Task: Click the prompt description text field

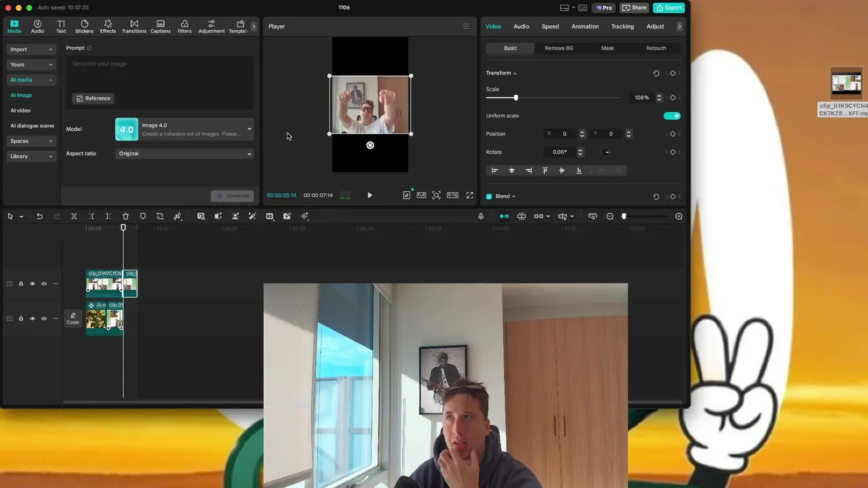Action: click(x=161, y=73)
